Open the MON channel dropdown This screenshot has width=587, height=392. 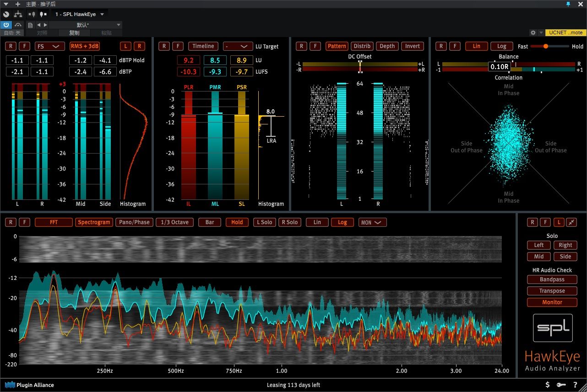tap(372, 223)
